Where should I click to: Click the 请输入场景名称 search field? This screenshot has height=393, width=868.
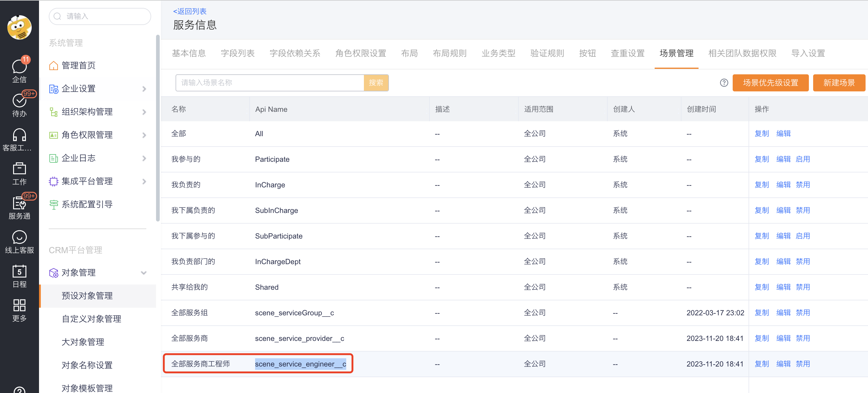tap(269, 83)
